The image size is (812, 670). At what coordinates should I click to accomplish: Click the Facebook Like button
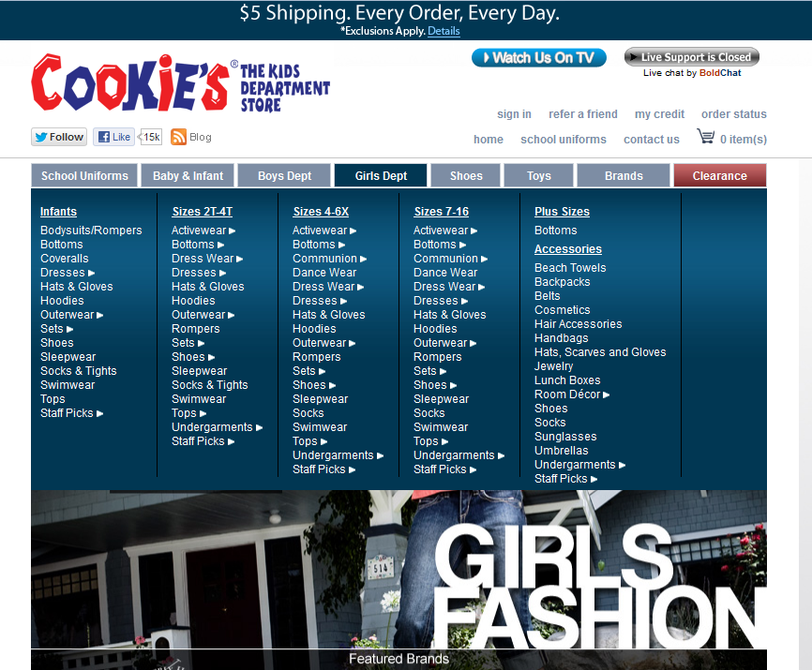(x=114, y=137)
